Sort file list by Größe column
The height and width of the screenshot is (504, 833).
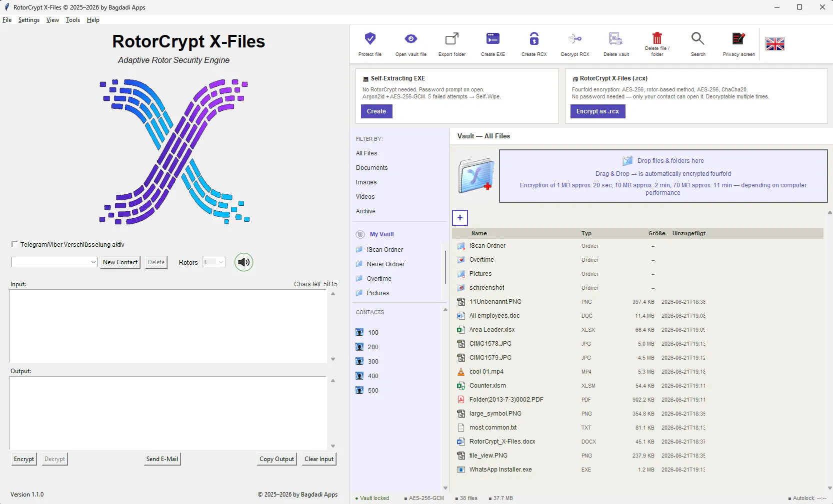(656, 233)
